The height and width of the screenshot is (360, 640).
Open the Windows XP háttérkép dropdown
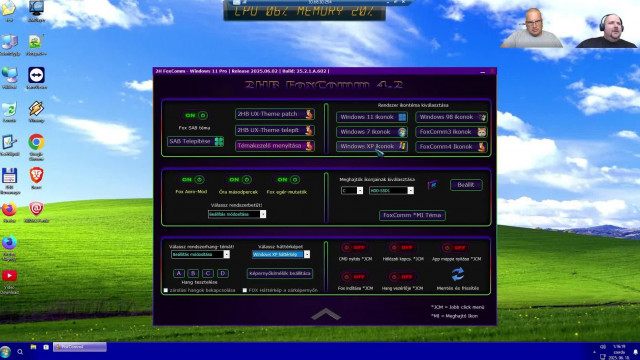(281, 254)
